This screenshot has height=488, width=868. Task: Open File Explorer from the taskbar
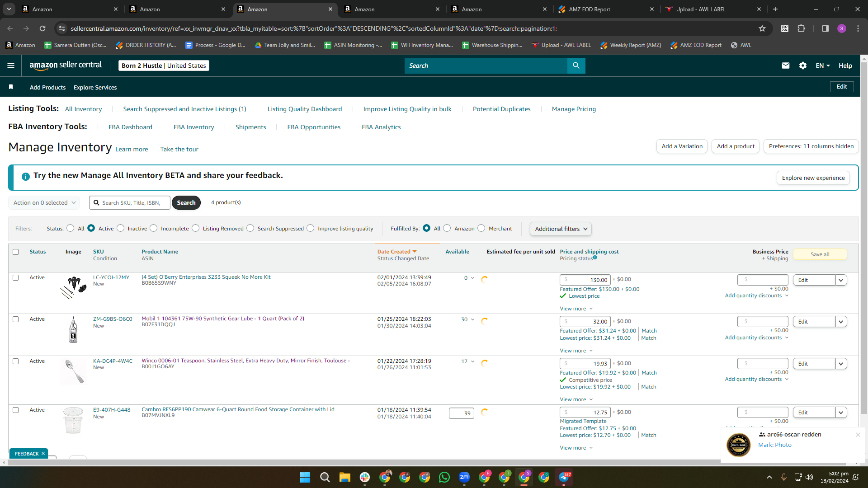[x=345, y=477]
